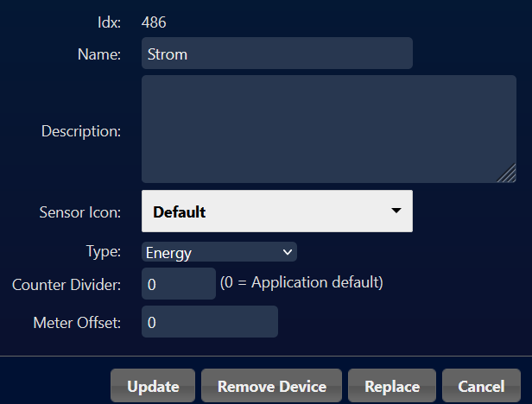Open the Type dropdown showing Energy

(219, 252)
